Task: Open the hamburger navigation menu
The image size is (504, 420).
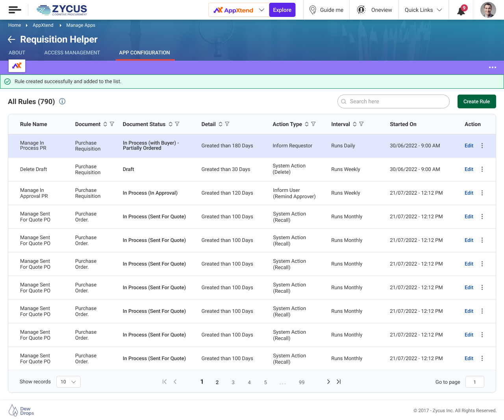Action: coord(15,10)
